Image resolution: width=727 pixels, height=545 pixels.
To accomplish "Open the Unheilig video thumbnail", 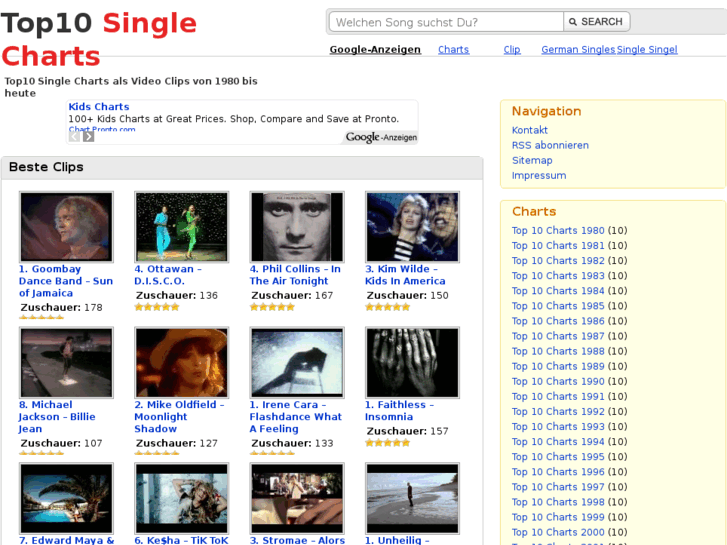I will [413, 498].
